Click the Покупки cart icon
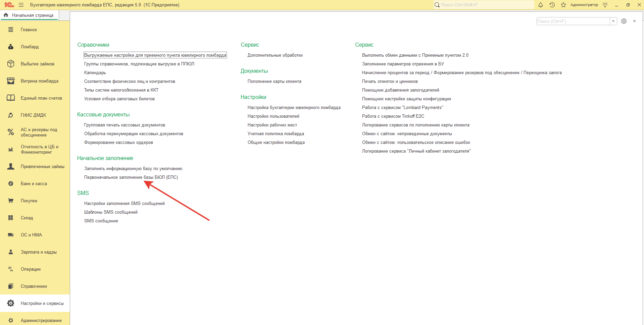Image resolution: width=644 pixels, height=325 pixels. pyautogui.click(x=11, y=201)
